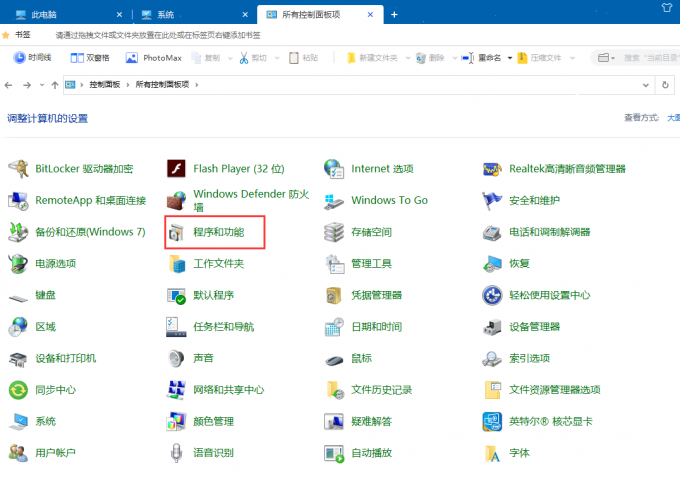
Task: Refresh the current folder view
Action: tap(665, 85)
